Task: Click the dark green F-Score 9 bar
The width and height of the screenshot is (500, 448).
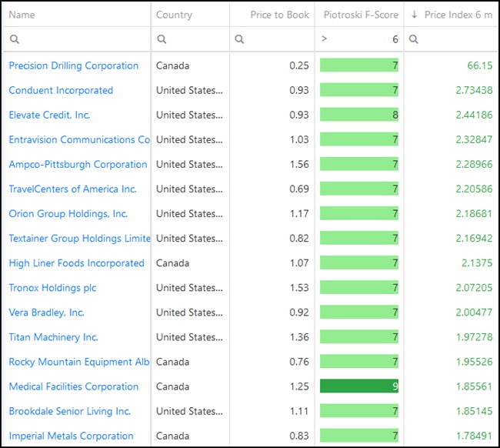Action: point(359,386)
